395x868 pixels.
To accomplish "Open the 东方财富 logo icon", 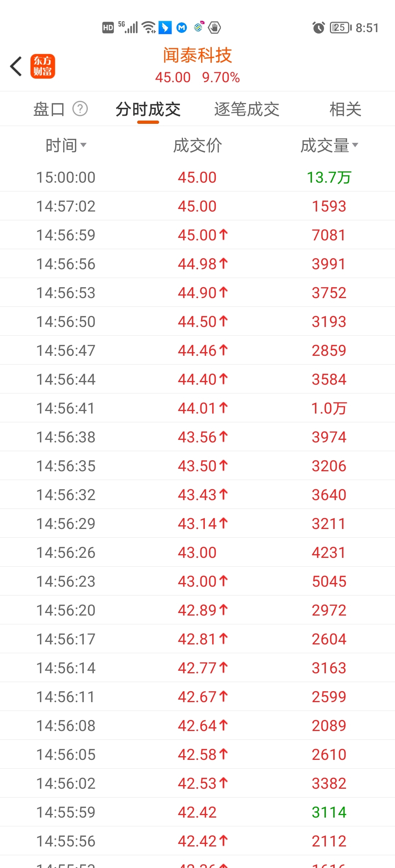I will click(x=43, y=66).
